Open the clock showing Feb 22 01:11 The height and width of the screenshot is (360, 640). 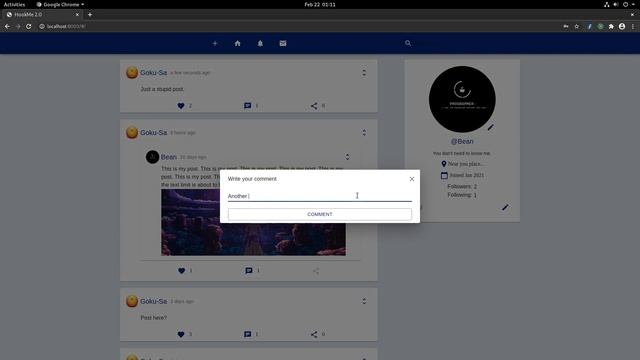[x=320, y=4]
